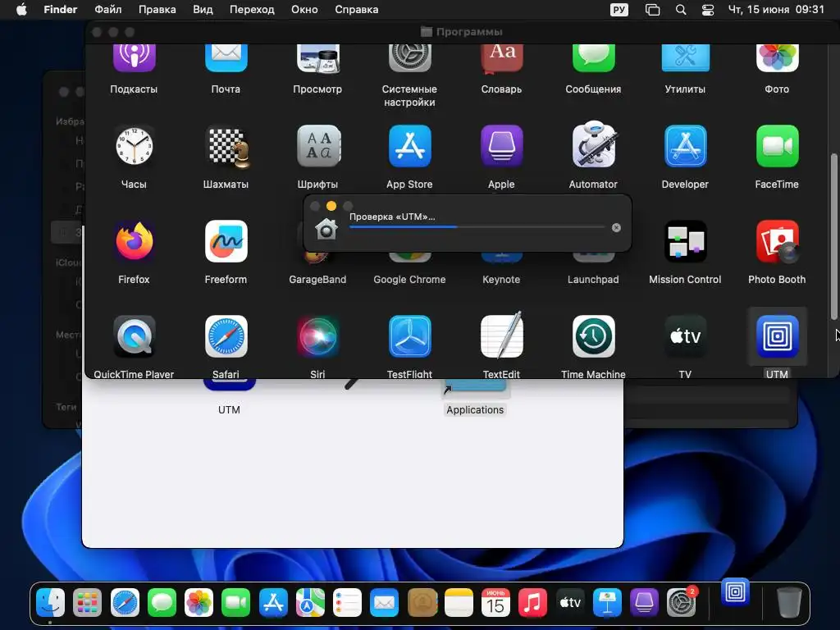Open the Файл menu

[107, 10]
